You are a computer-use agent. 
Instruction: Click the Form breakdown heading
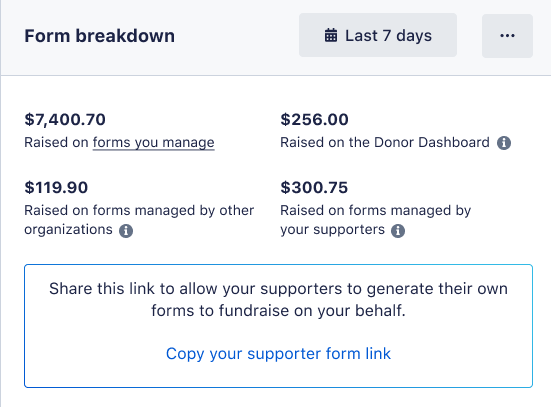99,36
